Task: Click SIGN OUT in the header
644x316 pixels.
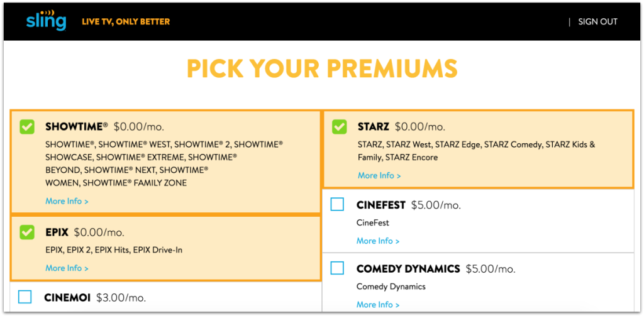Action: pyautogui.click(x=597, y=21)
